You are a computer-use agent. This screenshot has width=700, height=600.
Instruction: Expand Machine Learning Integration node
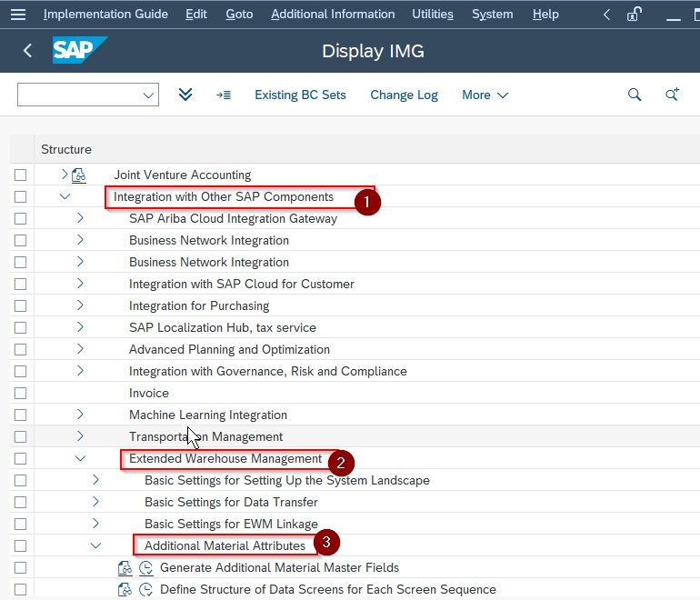(80, 414)
